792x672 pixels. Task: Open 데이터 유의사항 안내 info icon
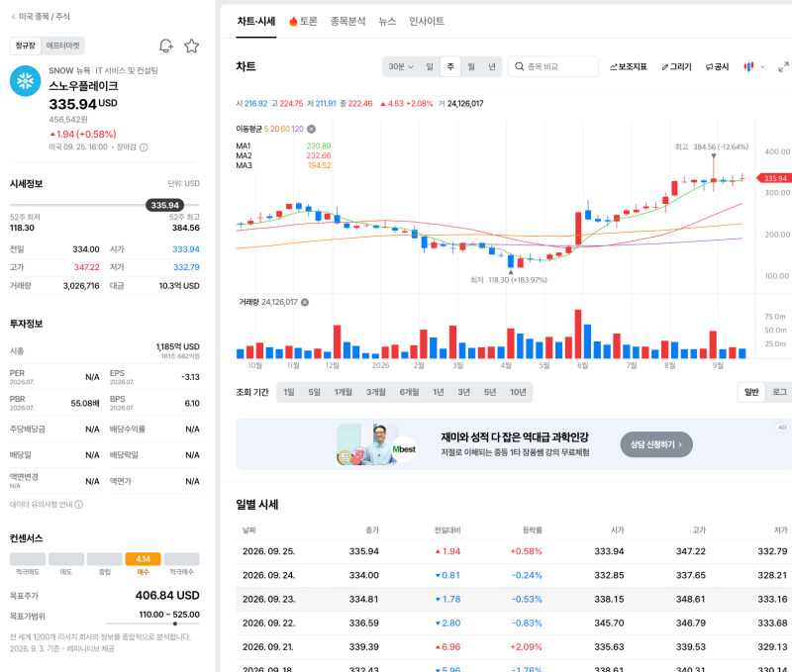tap(79, 505)
